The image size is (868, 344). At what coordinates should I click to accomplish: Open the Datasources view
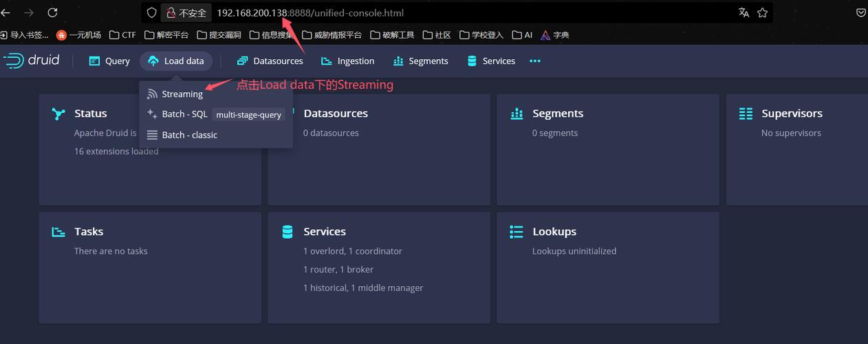270,61
